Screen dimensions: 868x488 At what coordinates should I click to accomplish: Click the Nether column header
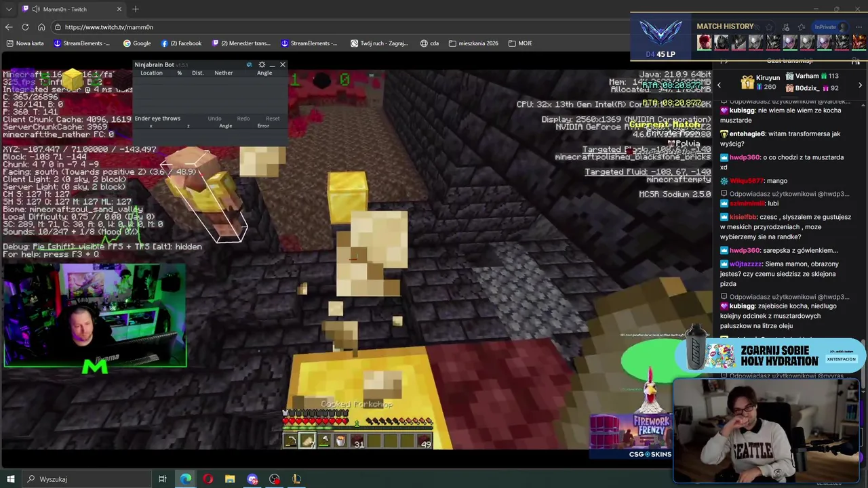pyautogui.click(x=224, y=73)
